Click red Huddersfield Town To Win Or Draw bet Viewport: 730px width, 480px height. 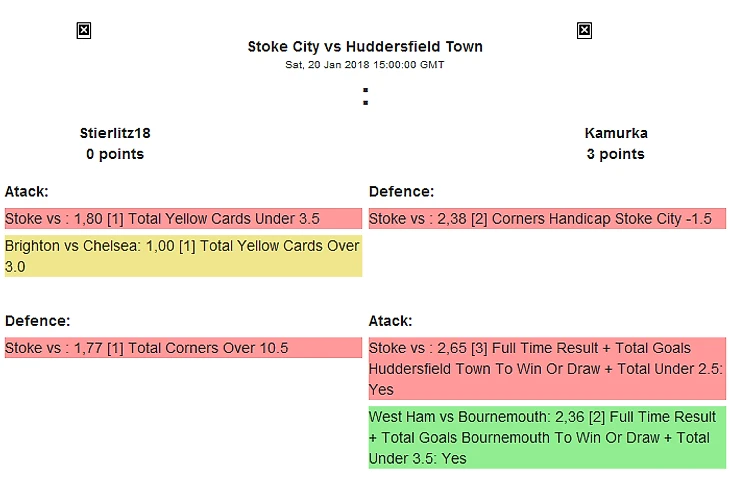coord(547,369)
